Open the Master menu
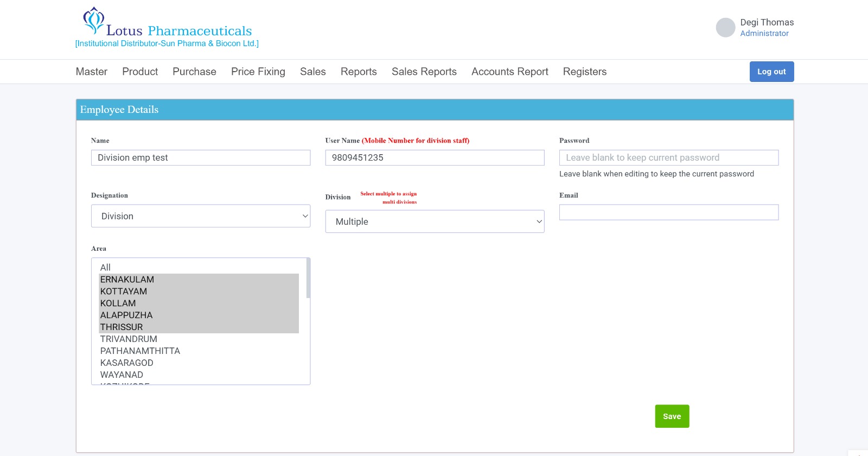The width and height of the screenshot is (868, 456). (x=92, y=72)
